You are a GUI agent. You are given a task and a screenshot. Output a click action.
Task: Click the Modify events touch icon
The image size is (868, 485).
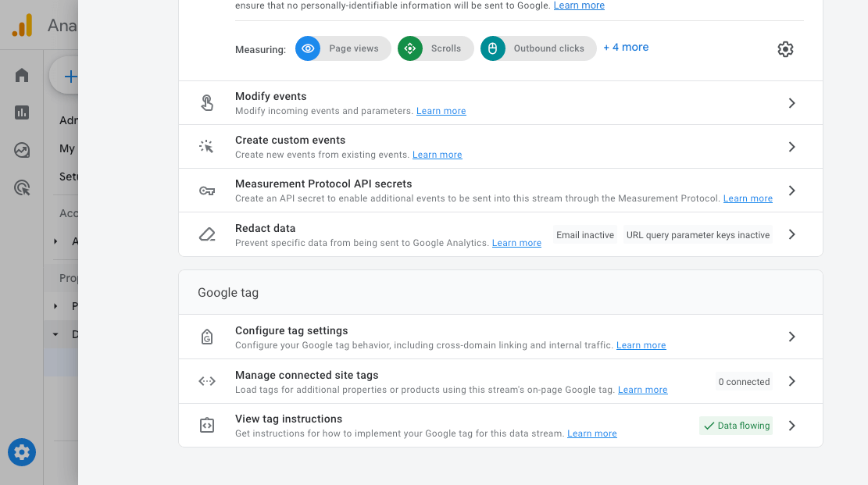pos(207,103)
